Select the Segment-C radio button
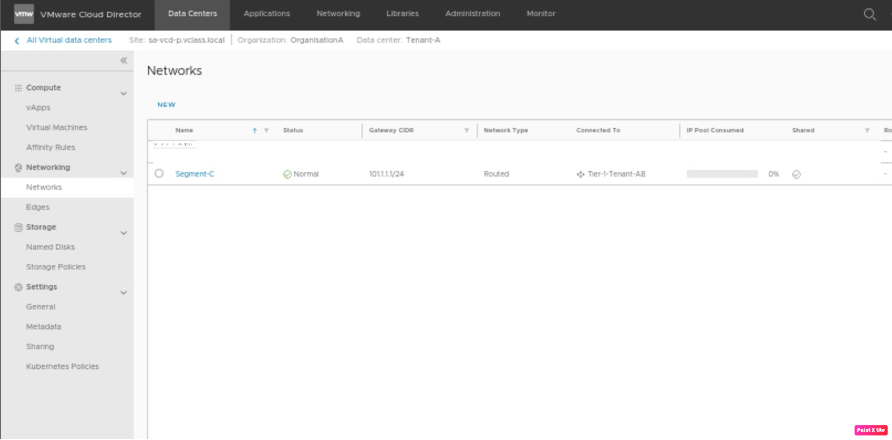892x440 pixels. (159, 174)
